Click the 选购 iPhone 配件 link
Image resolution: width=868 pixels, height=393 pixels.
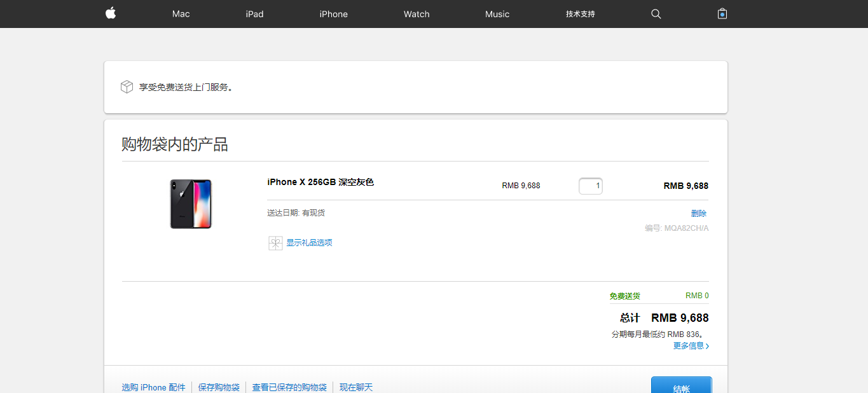[x=154, y=387]
